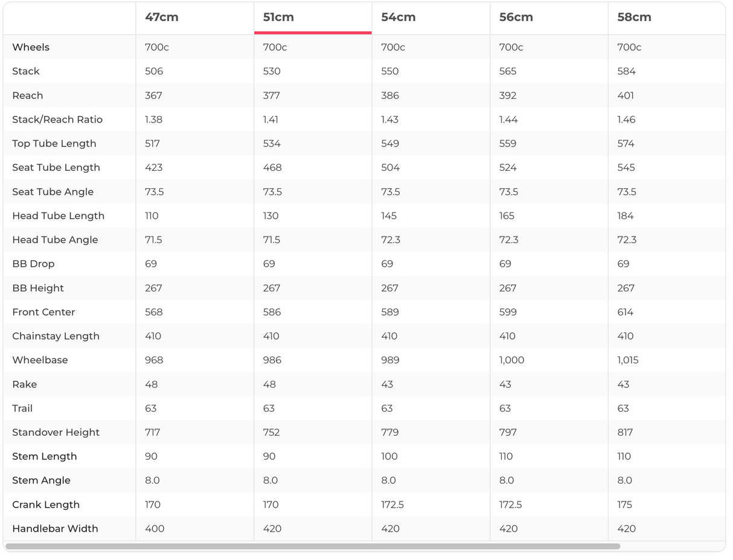Select the 54cm size column header
The height and width of the screenshot is (560, 733).
coord(398,17)
